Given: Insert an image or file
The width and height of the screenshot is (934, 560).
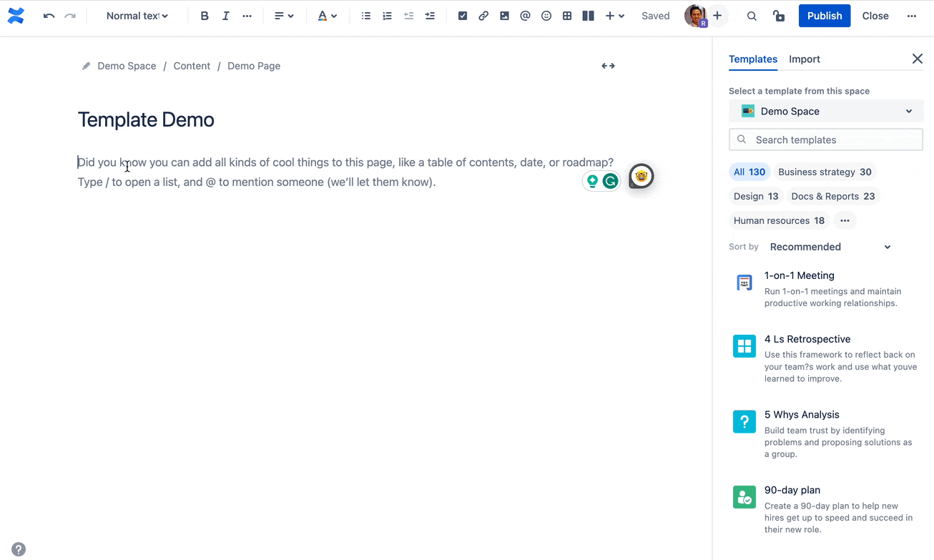Looking at the screenshot, I should click(505, 16).
